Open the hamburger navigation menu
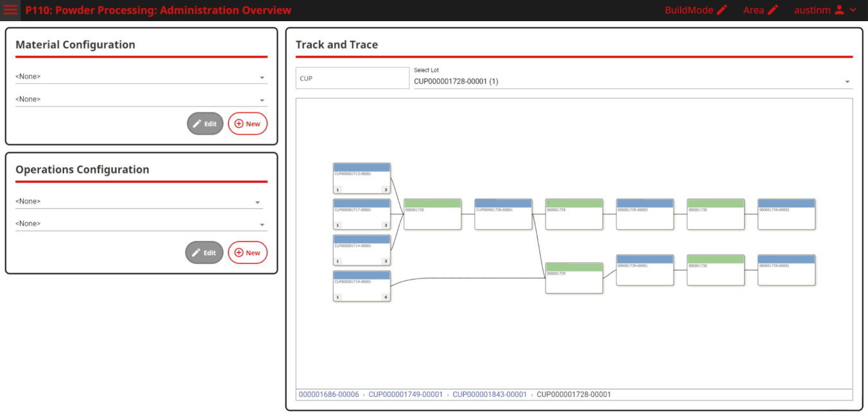This screenshot has height=417, width=868. click(x=11, y=10)
